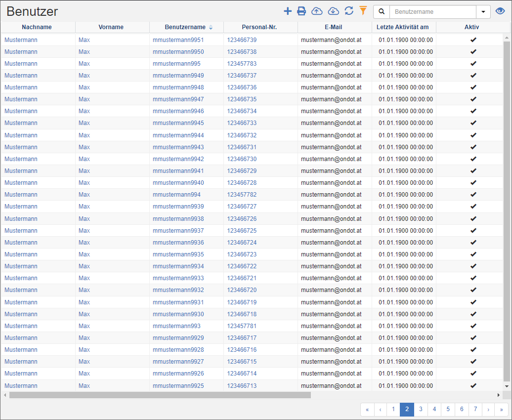The image size is (512, 420).
Task: Click the cloud upload icon
Action: point(317,11)
